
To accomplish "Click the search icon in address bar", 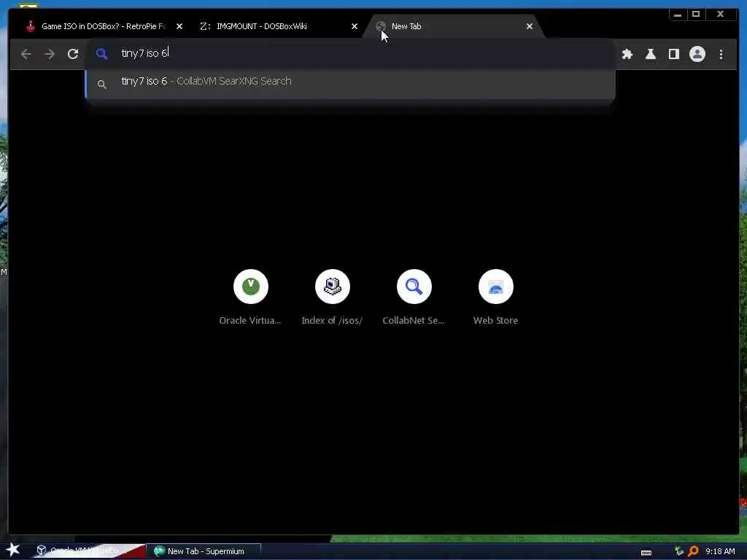I will pos(101,54).
